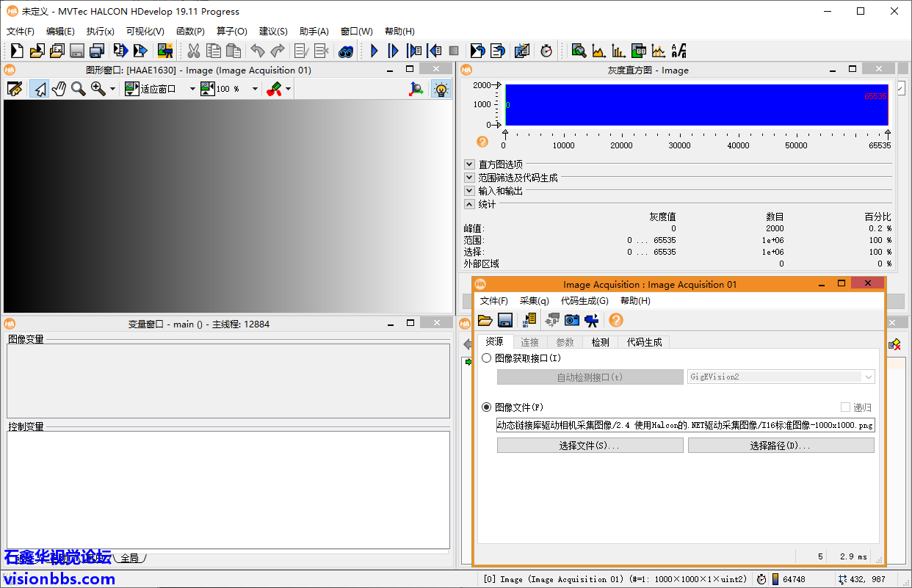Click the right range marker at 65535
This screenshot has height=588, width=912.
point(888,134)
